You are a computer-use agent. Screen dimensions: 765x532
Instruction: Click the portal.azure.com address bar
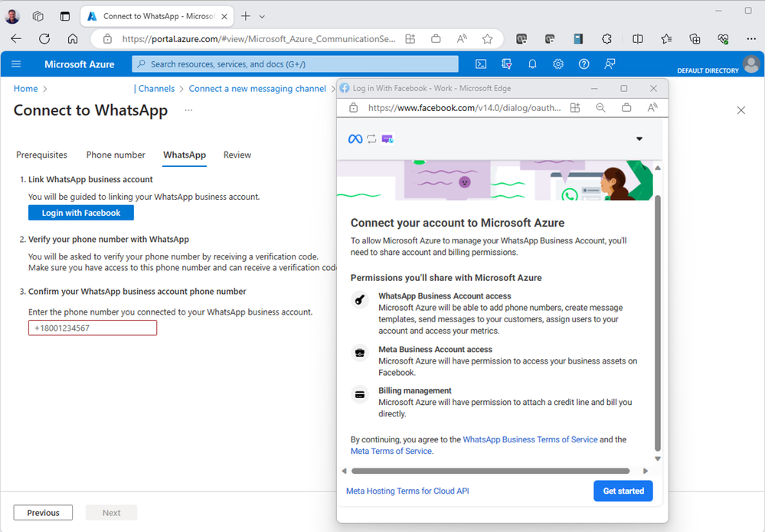pos(259,39)
